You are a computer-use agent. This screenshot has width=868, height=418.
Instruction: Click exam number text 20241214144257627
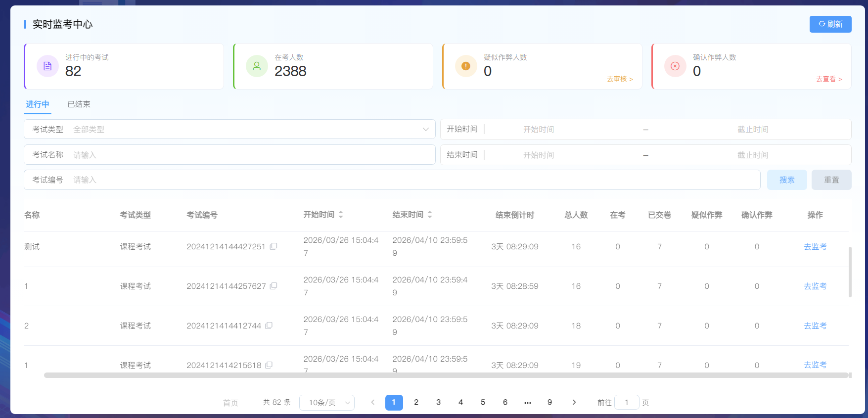click(226, 286)
